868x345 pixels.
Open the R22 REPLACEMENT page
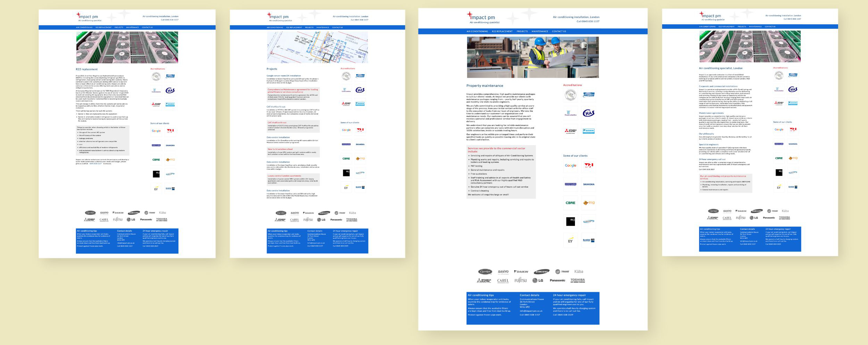[x=502, y=31]
